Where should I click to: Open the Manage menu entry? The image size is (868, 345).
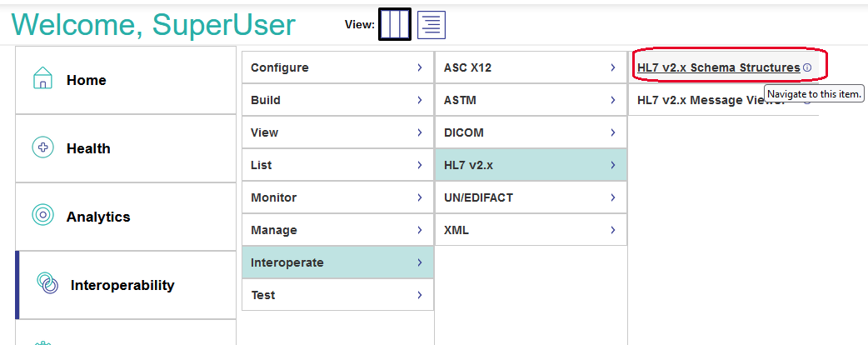click(x=274, y=230)
